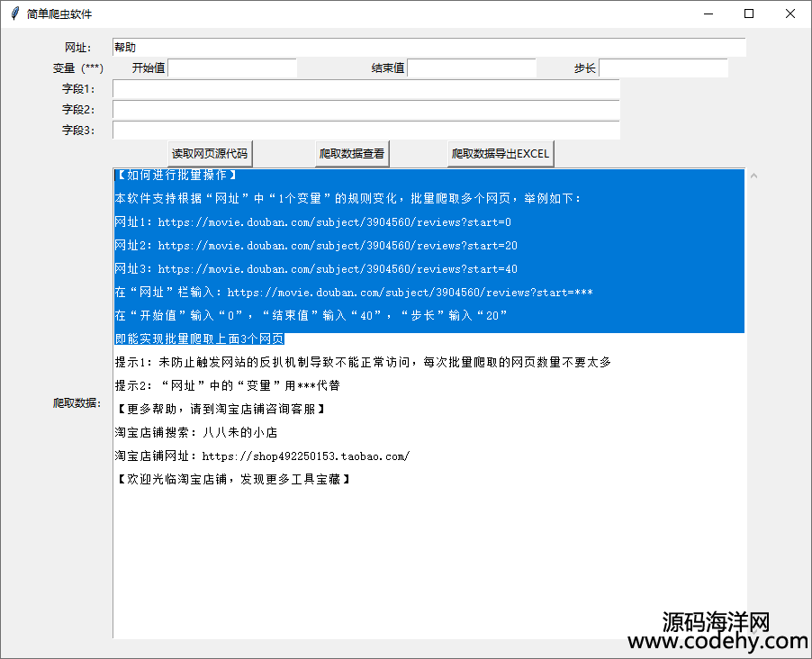
Task: Click the 结束值 end value input box
Action: (471, 68)
